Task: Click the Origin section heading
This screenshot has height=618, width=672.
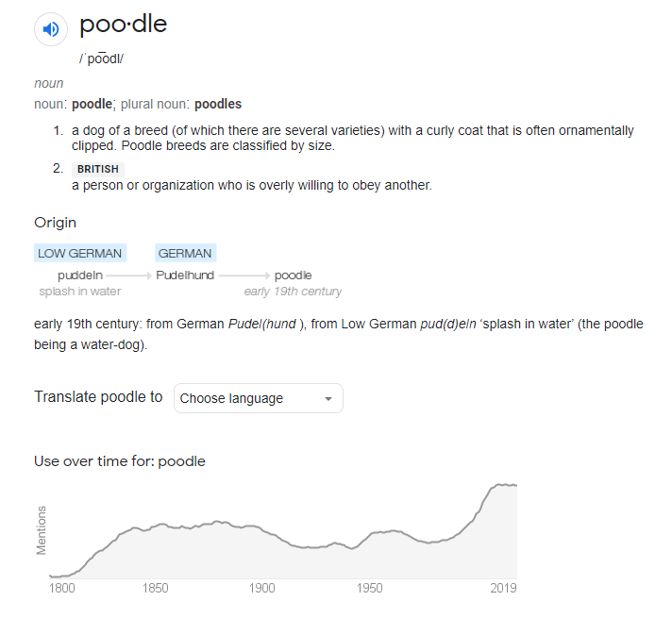Action: tap(56, 223)
